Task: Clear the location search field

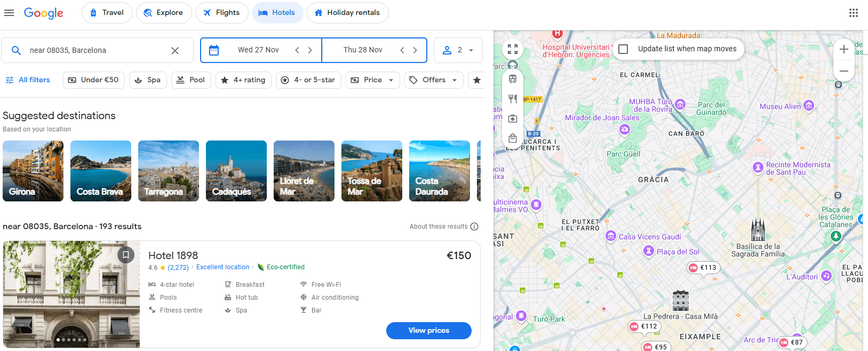Action: tap(175, 51)
